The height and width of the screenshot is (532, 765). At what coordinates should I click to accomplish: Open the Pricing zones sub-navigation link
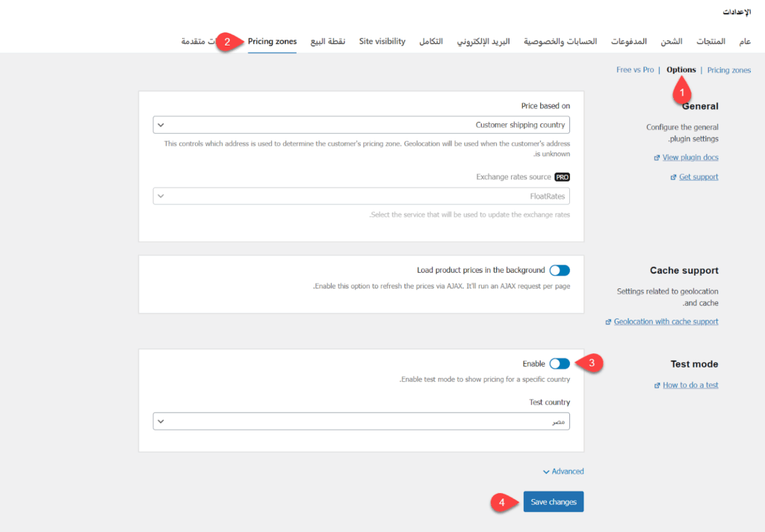coord(728,70)
